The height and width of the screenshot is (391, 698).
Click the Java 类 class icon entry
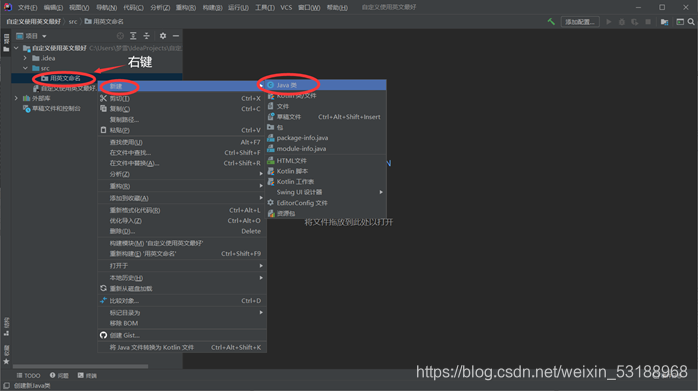pos(271,85)
